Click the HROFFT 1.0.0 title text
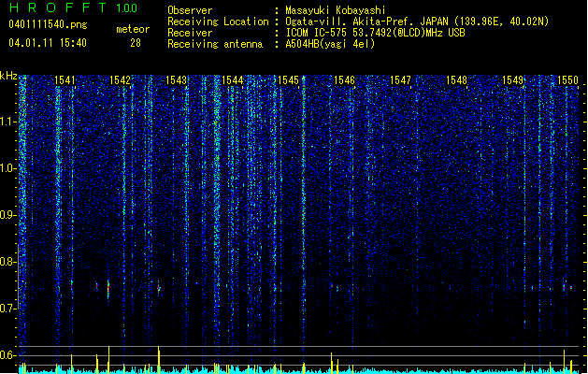The height and width of the screenshot is (374, 588). click(x=73, y=7)
